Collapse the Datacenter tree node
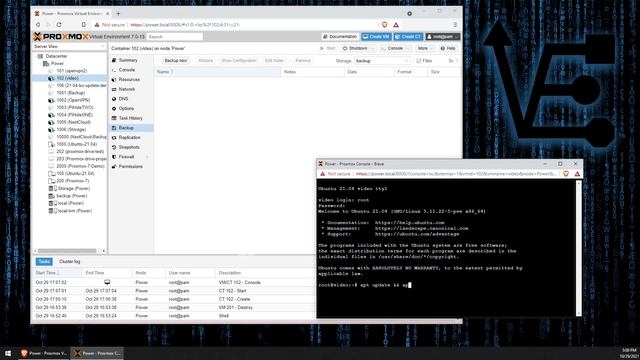Viewport: 640px width, 360px height. [36, 56]
